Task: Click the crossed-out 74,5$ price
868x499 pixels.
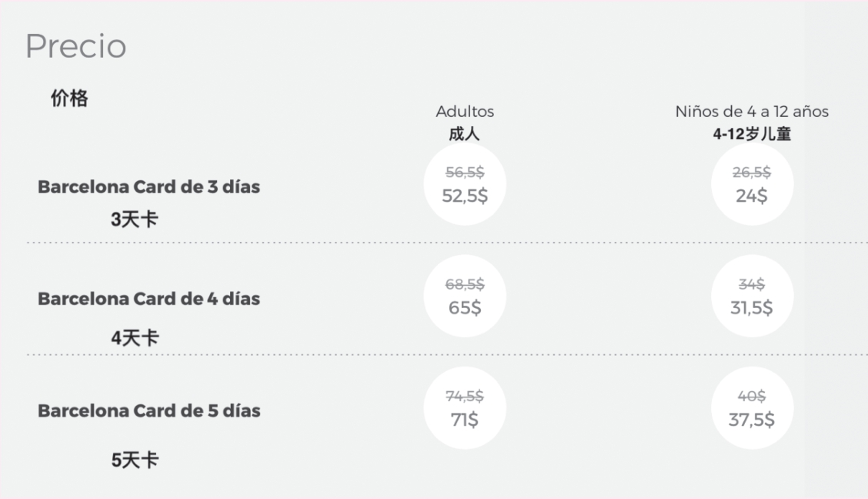Action: tap(465, 397)
